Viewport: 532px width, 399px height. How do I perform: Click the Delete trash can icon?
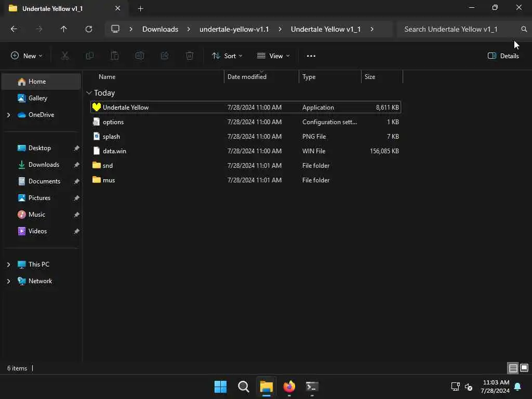pyautogui.click(x=190, y=56)
